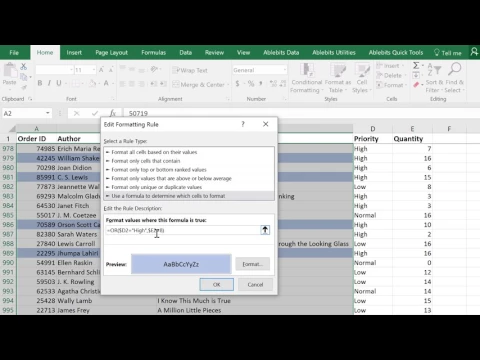
Task: Select 'Format only top or bottom ranked values'
Action: click(x=189, y=169)
